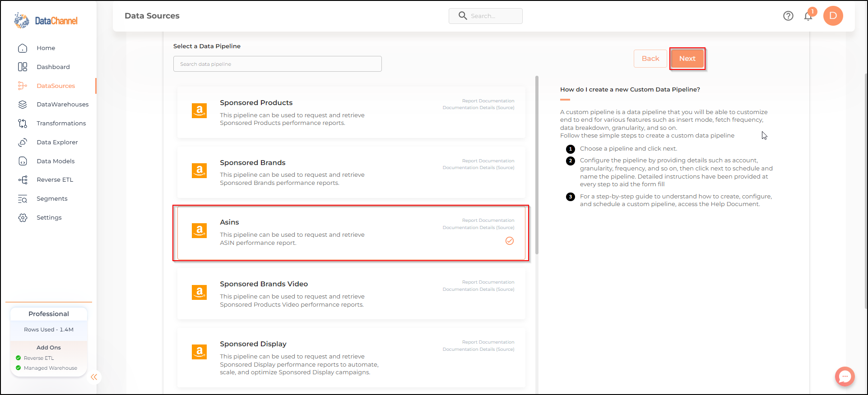Click the DataChannel logo
Image resolution: width=868 pixels, height=395 pixels.
click(46, 21)
